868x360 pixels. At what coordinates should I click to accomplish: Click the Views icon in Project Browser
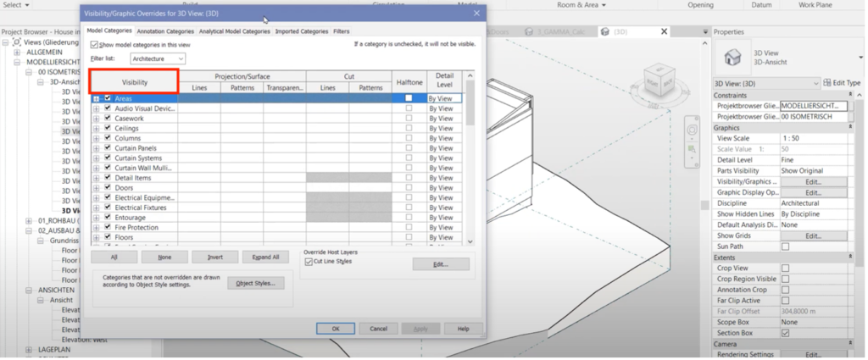tap(17, 42)
